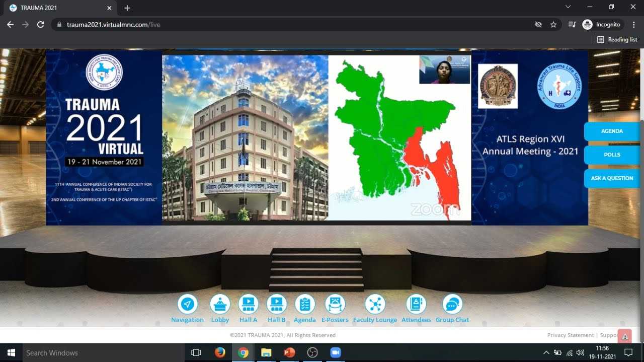Click the crossed-eye cookie blocking icon
The width and height of the screenshot is (644, 362).
[538, 25]
